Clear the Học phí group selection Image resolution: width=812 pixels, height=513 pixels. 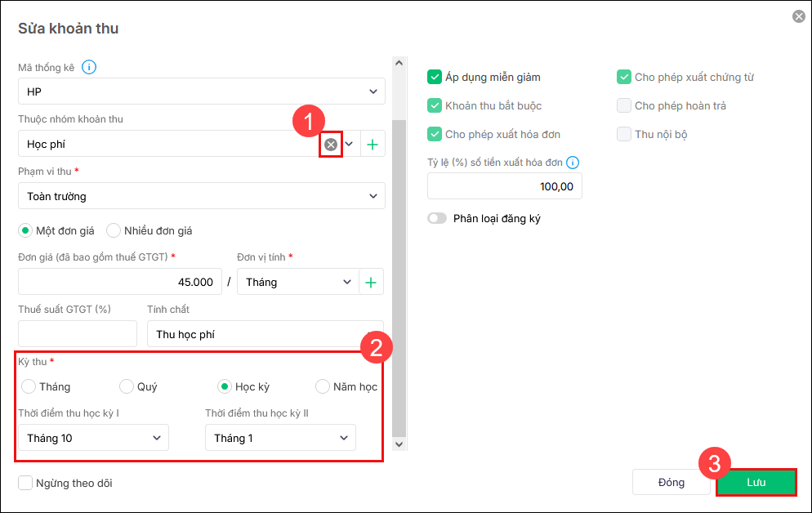tap(331, 145)
